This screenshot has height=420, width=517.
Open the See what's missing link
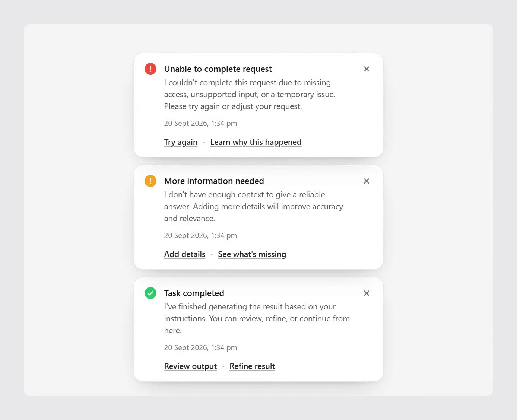point(252,254)
